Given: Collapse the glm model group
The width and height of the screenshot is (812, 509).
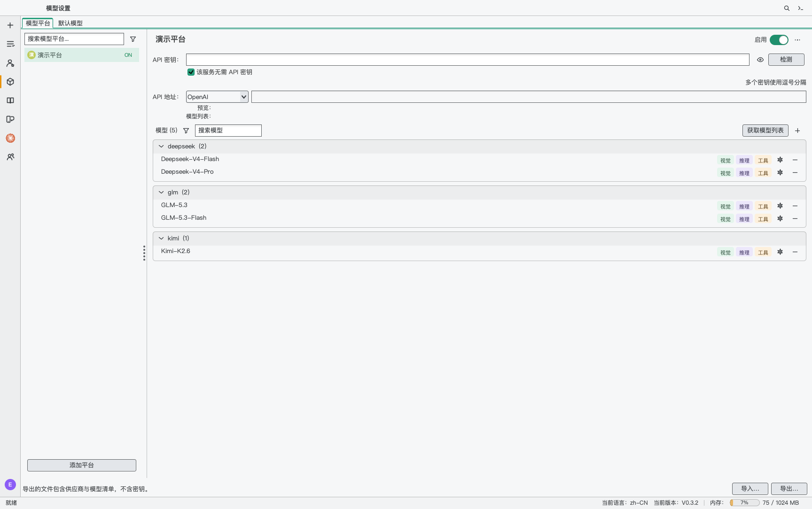Looking at the screenshot, I should pyautogui.click(x=161, y=193).
